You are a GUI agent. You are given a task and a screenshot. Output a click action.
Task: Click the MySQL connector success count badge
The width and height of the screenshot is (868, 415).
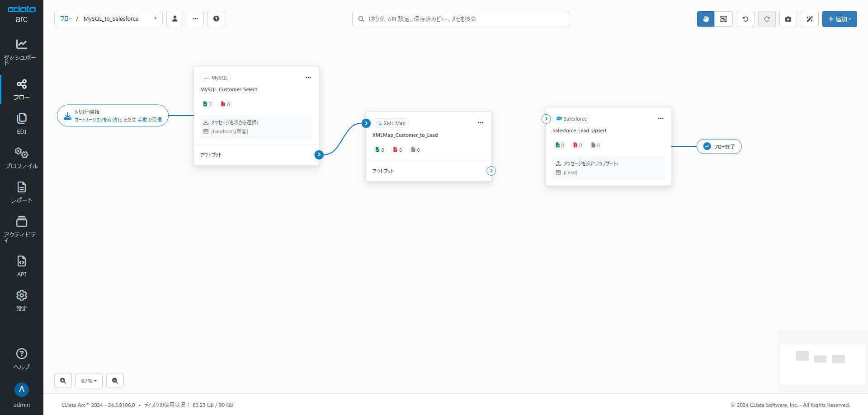point(208,104)
